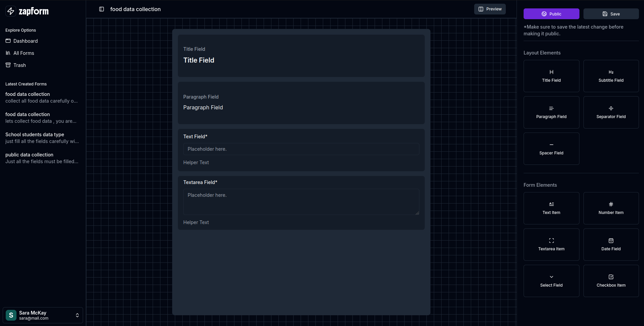
Task: Open the Trash section
Action: click(20, 65)
